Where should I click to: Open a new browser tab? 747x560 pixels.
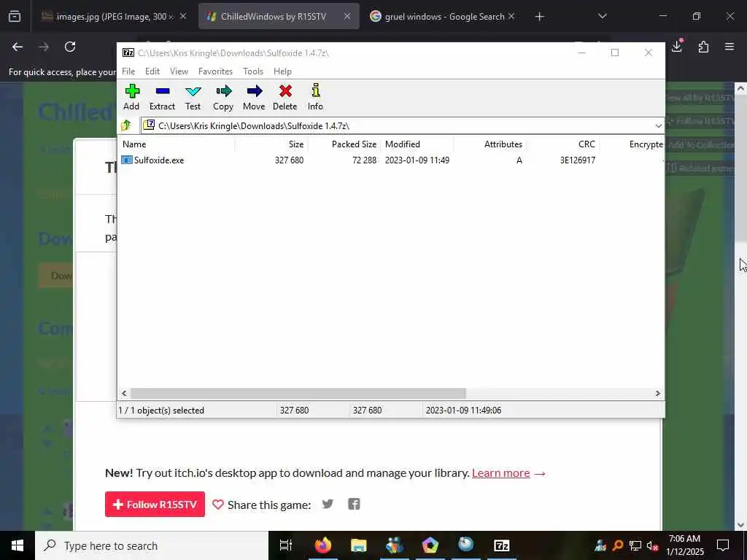coord(539,17)
